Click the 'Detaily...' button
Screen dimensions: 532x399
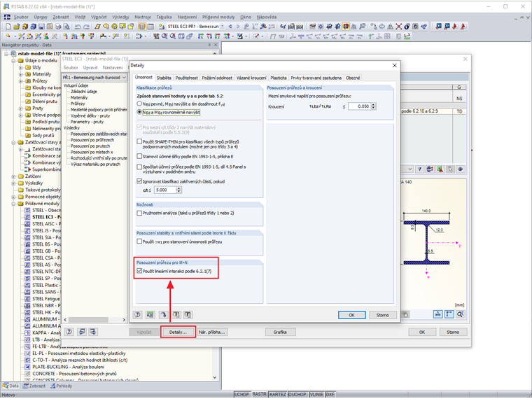click(178, 332)
